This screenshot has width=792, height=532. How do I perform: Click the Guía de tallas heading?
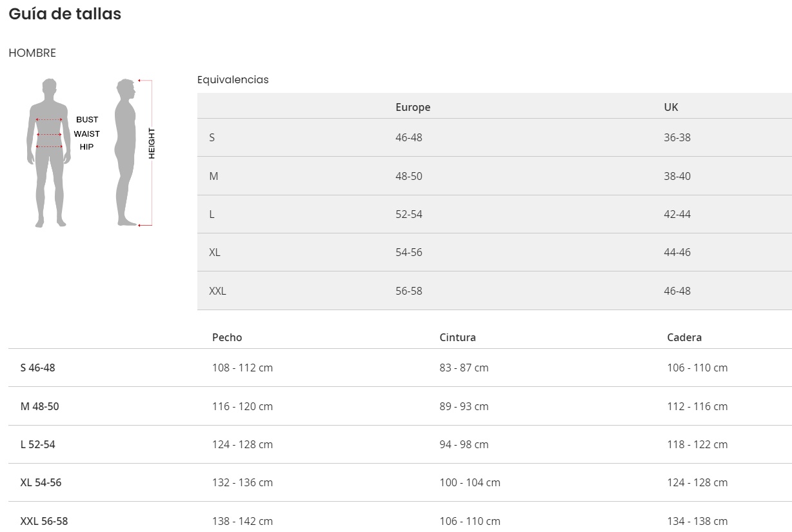pos(64,14)
